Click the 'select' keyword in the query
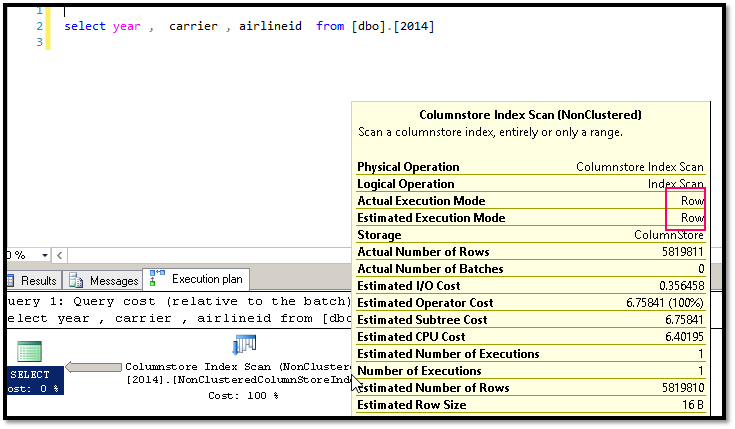This screenshot has width=735, height=429. 85,26
